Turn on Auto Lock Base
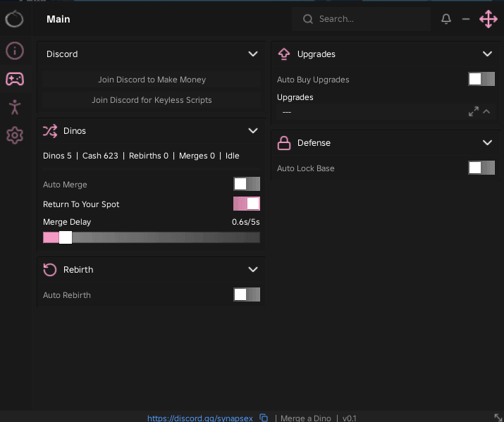 click(x=481, y=168)
